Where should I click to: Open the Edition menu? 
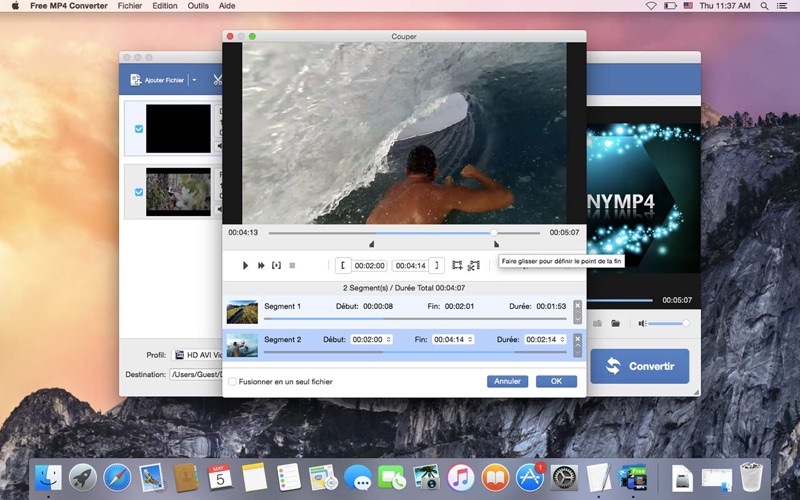point(164,6)
